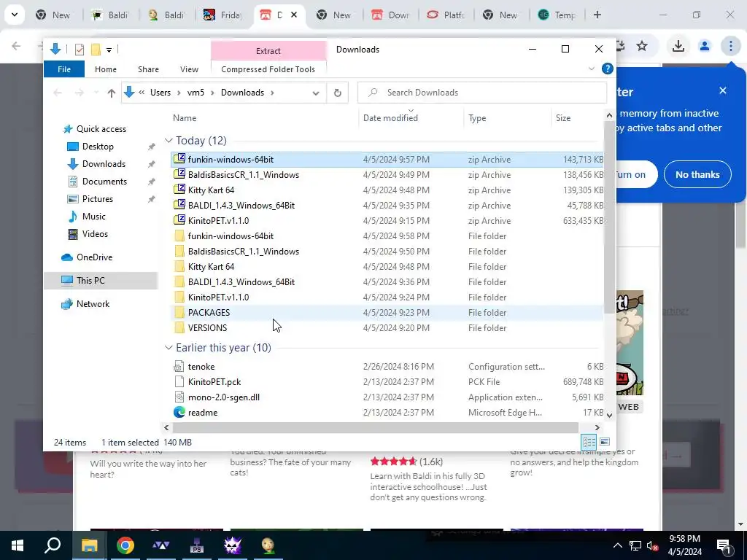The height and width of the screenshot is (560, 747).
Task: Open Chrome profile icon
Action: point(704,46)
